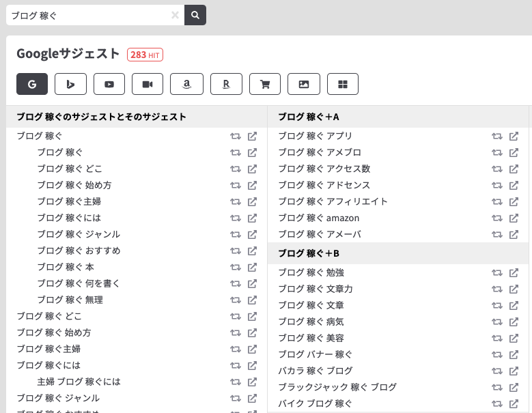The height and width of the screenshot is (413, 532).
Task: Re-search icon for 主婦 ブログ 稼ぐには
Action: point(236,382)
